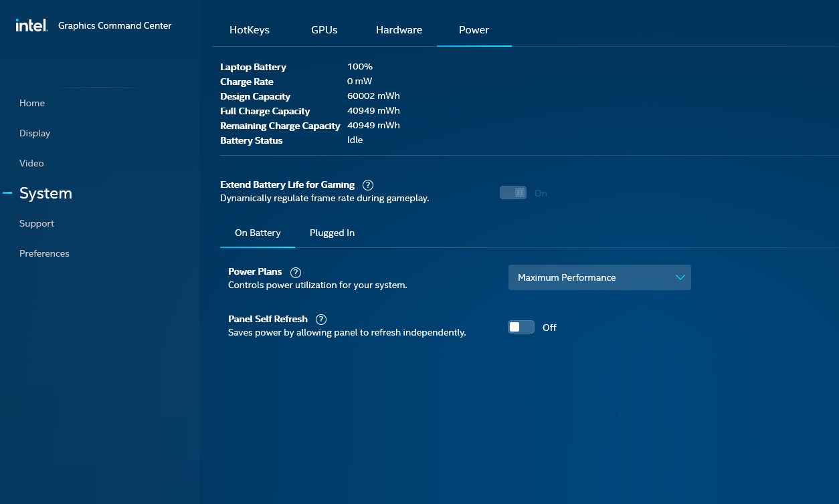Open help for Extend Battery Life for Gaming
This screenshot has height=504, width=839.
368,185
